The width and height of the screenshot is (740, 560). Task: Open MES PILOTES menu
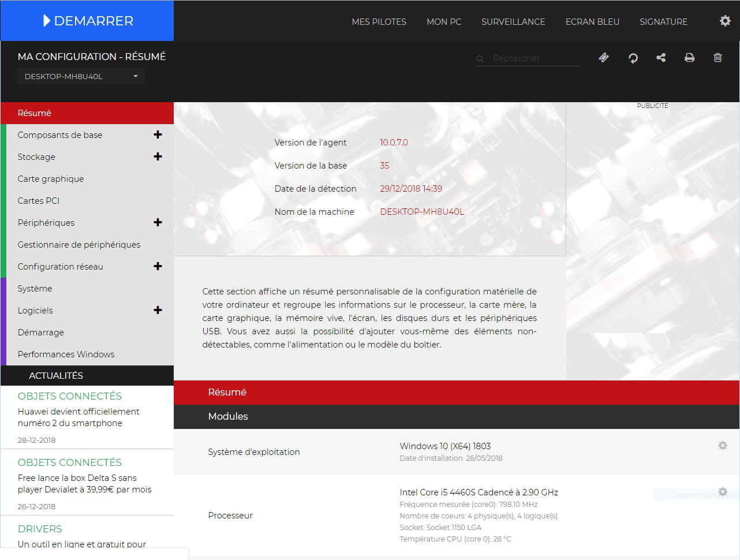(379, 22)
